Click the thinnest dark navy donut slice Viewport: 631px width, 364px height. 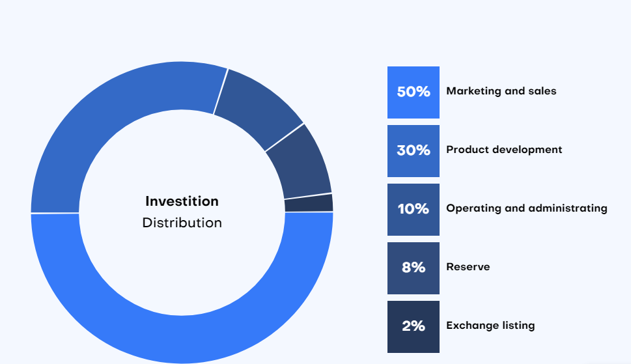click(x=309, y=203)
